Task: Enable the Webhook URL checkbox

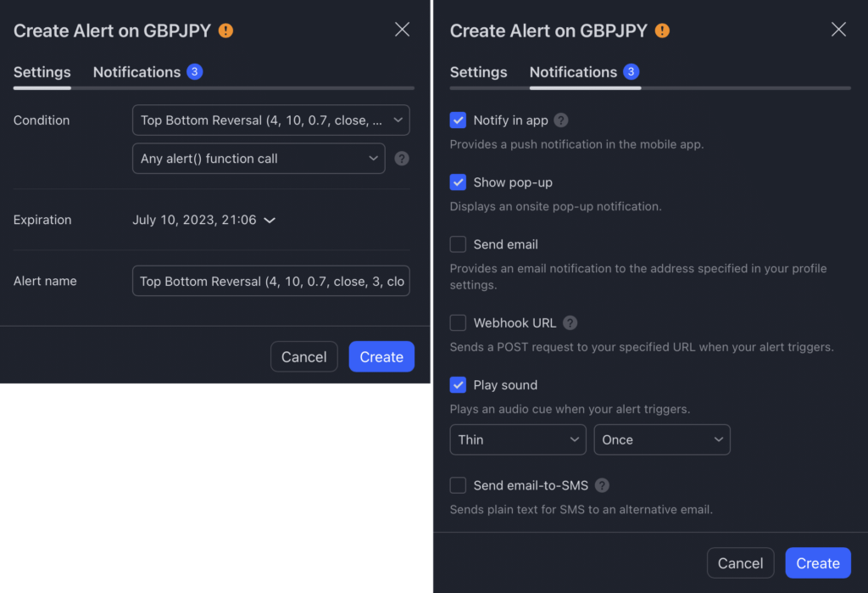Action: click(458, 322)
